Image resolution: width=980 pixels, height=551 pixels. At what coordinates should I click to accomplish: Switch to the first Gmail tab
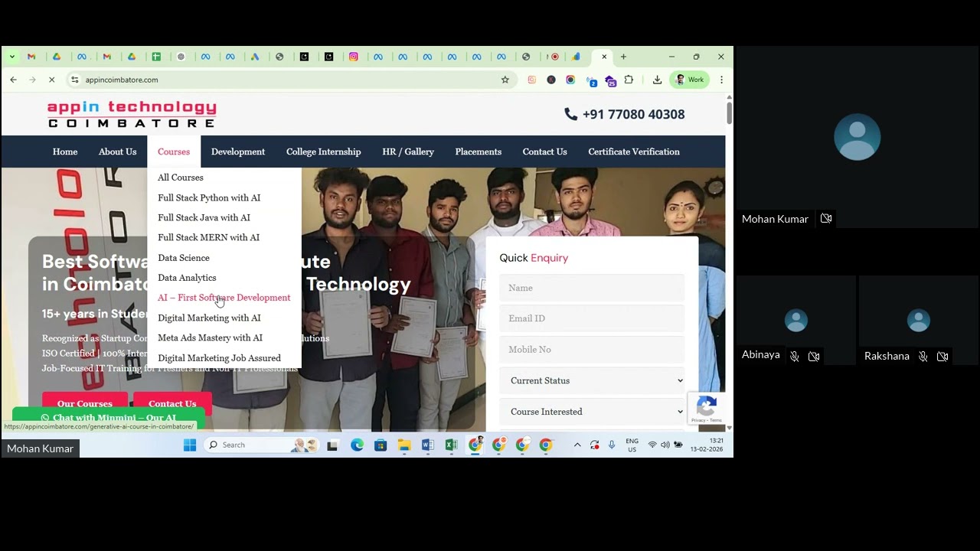[31, 57]
